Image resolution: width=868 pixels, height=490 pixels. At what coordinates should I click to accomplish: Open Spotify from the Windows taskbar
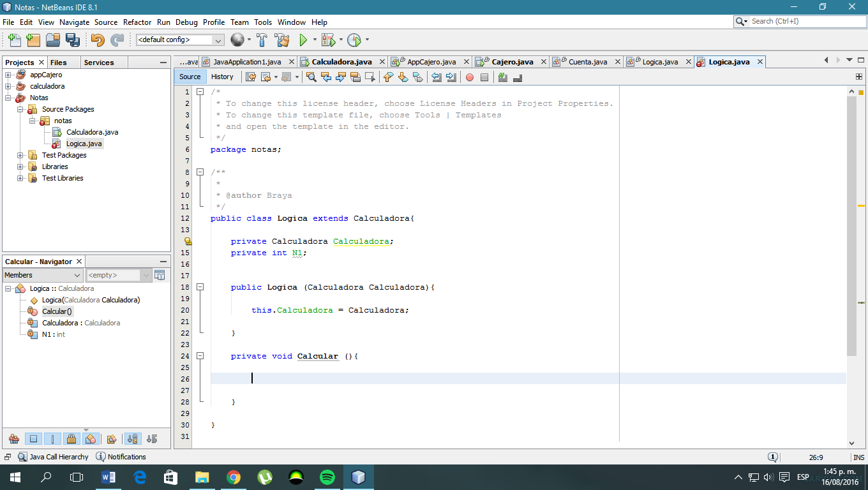[327, 477]
